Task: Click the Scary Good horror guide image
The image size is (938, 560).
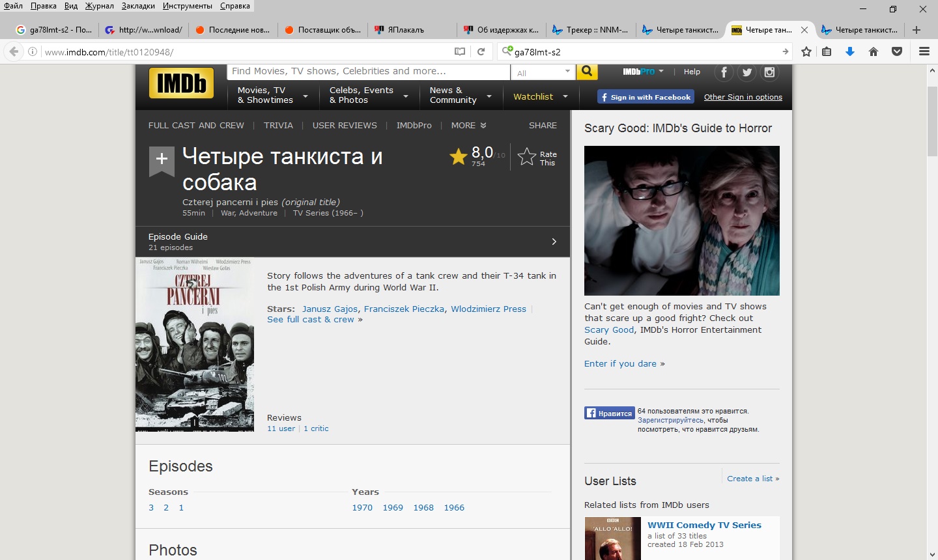Action: coord(682,221)
